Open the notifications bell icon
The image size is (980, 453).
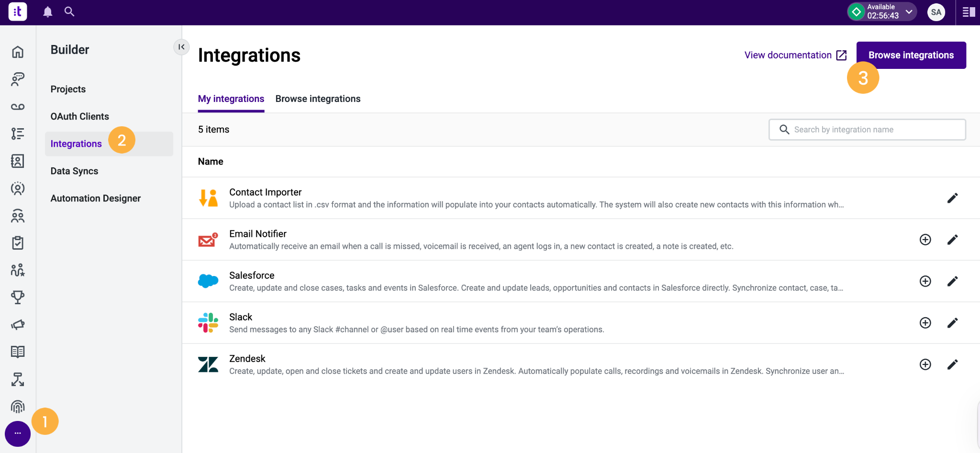tap(47, 11)
